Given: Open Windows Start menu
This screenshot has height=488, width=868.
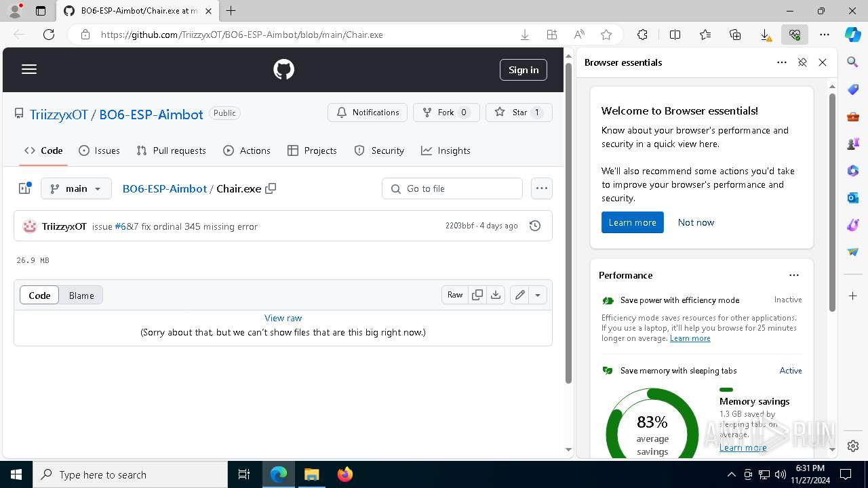Looking at the screenshot, I should 16,474.
